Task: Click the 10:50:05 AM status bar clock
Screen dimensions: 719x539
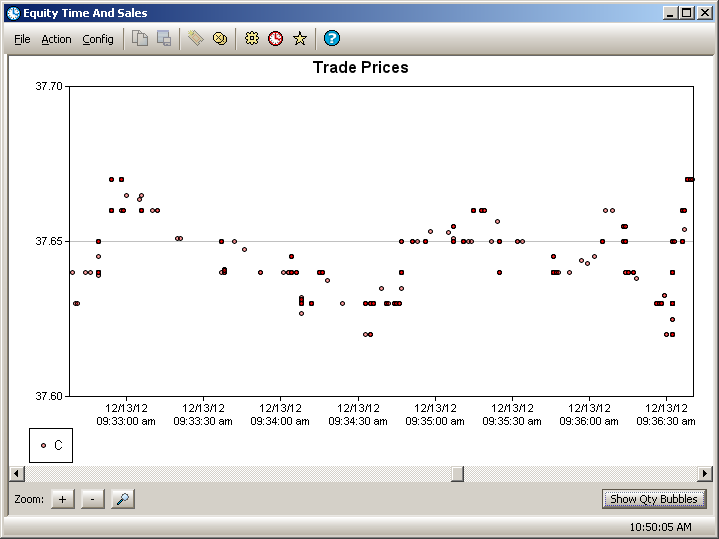Action: coord(661,527)
